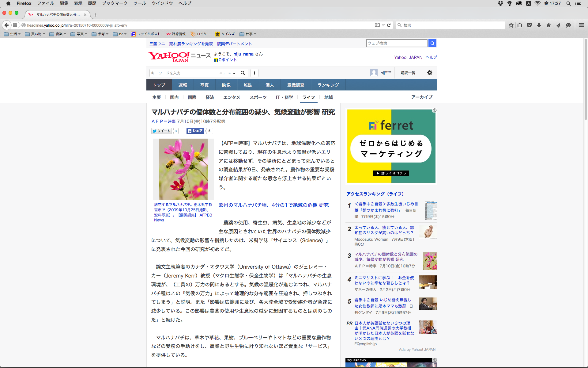
Task: Open link about European bumblebee extinction risk
Action: tap(273, 205)
